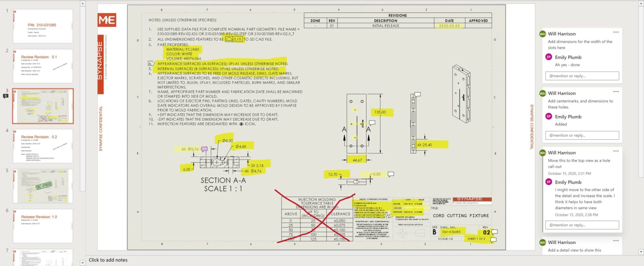Screen dimensions: 644x266
Task: Click the highlighted 6.35 dimension
Action: coord(186,170)
